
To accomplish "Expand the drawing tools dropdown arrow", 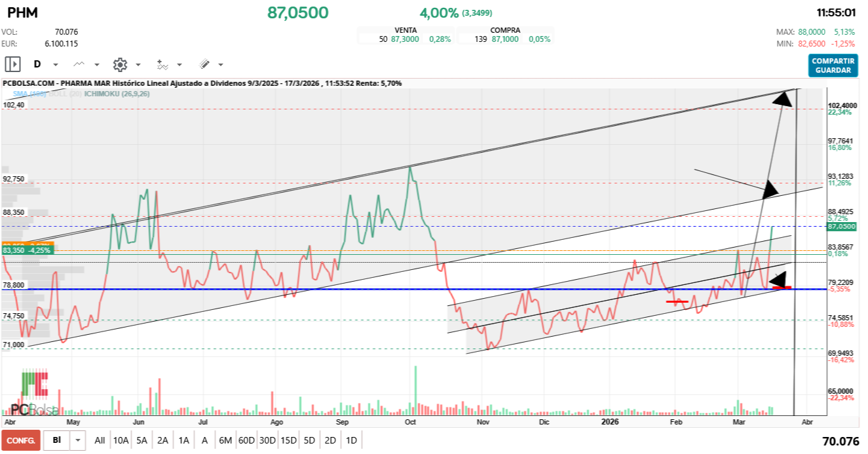I will coord(221,65).
